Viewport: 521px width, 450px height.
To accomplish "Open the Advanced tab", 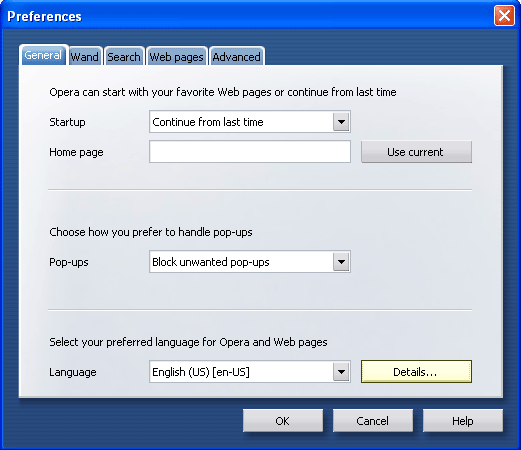I will 237,56.
